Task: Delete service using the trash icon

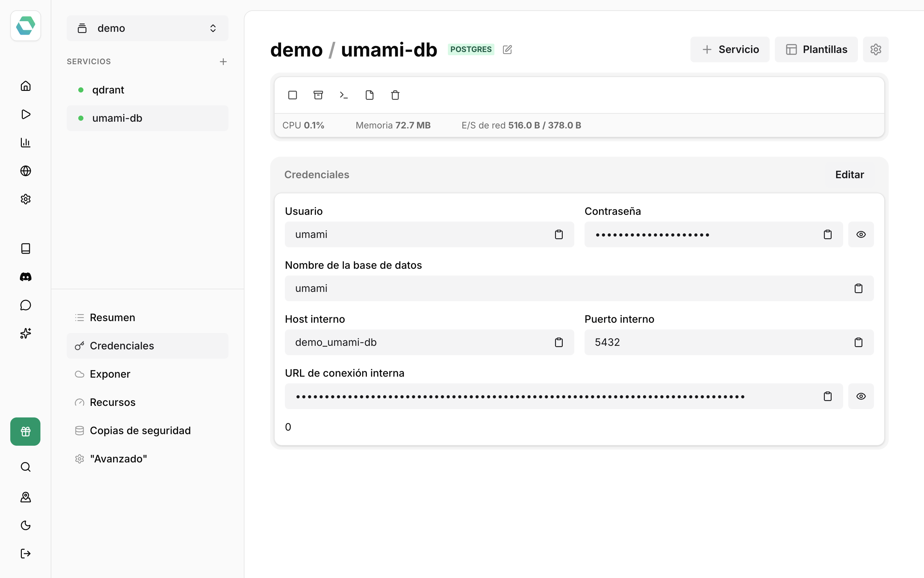Action: (x=395, y=95)
